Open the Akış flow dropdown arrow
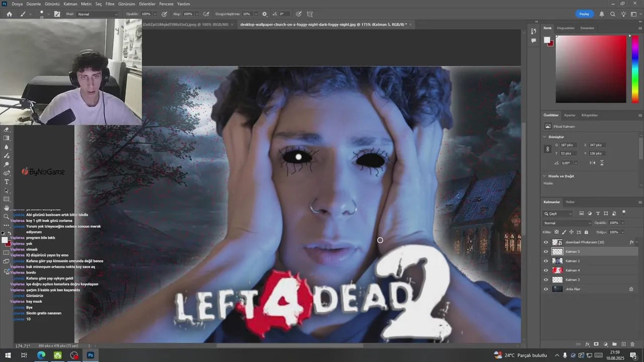The width and height of the screenshot is (644, 362). click(197, 14)
